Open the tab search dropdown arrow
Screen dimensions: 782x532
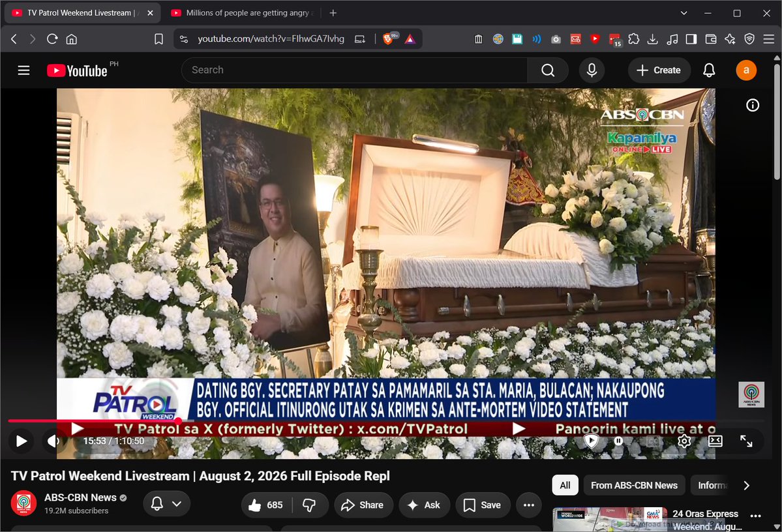point(684,13)
